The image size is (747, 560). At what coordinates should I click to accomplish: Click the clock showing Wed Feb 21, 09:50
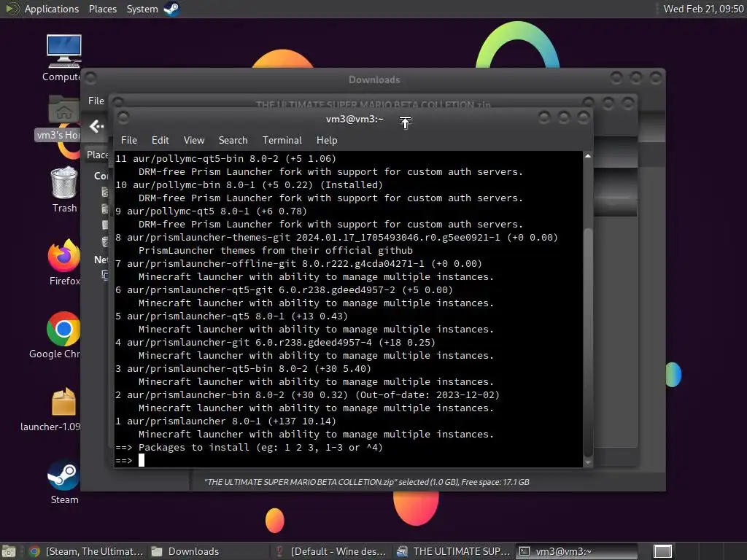point(704,9)
